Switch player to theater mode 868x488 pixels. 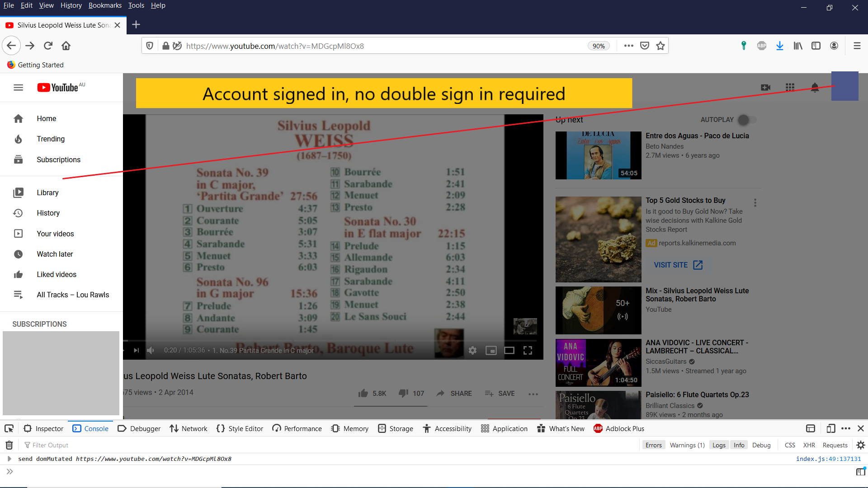(509, 350)
